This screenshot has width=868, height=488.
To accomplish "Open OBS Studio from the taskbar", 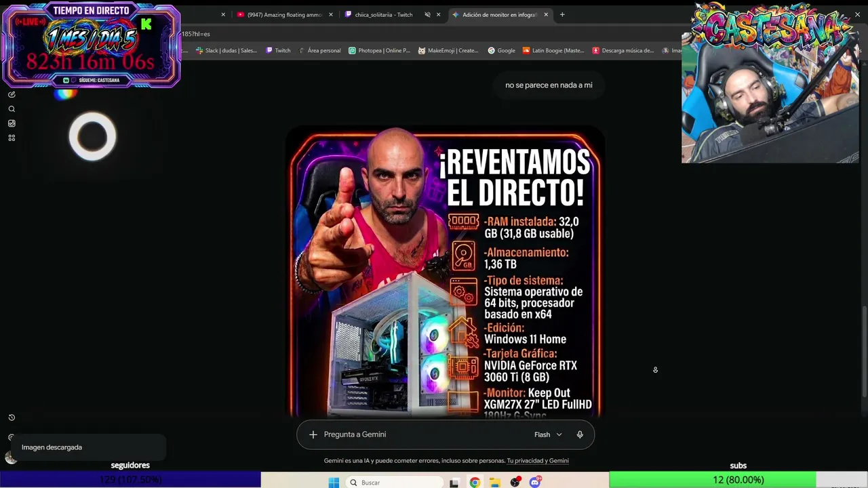I will point(515,483).
